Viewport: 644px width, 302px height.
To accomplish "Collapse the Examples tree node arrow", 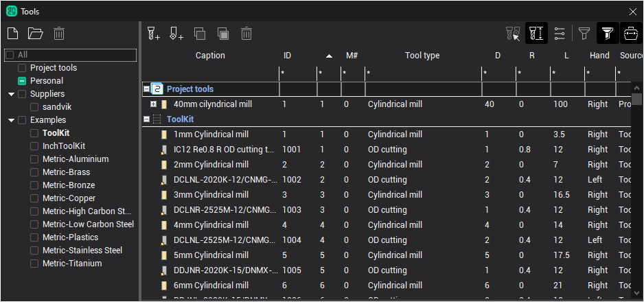I will coord(12,120).
